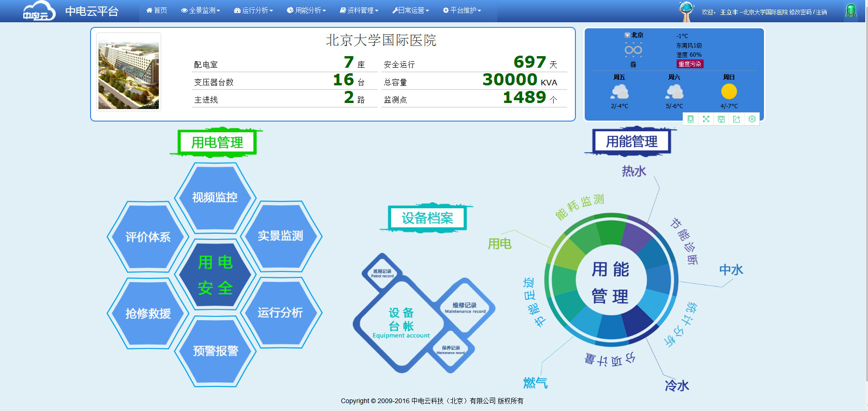Click the green alarm light icon
This screenshot has height=411, width=868.
click(x=851, y=11)
